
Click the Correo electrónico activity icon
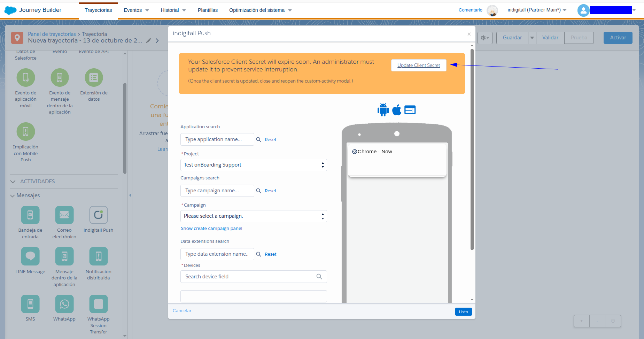coord(64,215)
